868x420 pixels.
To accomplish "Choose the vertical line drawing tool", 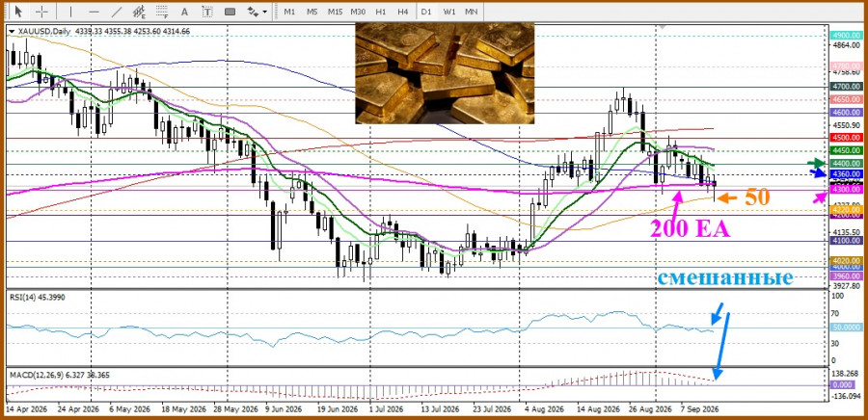I will [x=70, y=11].
